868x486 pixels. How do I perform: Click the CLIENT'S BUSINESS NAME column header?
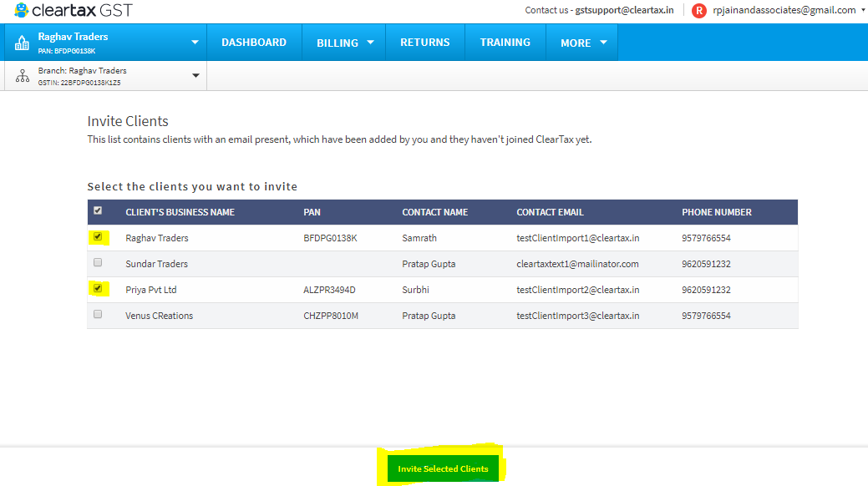point(180,212)
